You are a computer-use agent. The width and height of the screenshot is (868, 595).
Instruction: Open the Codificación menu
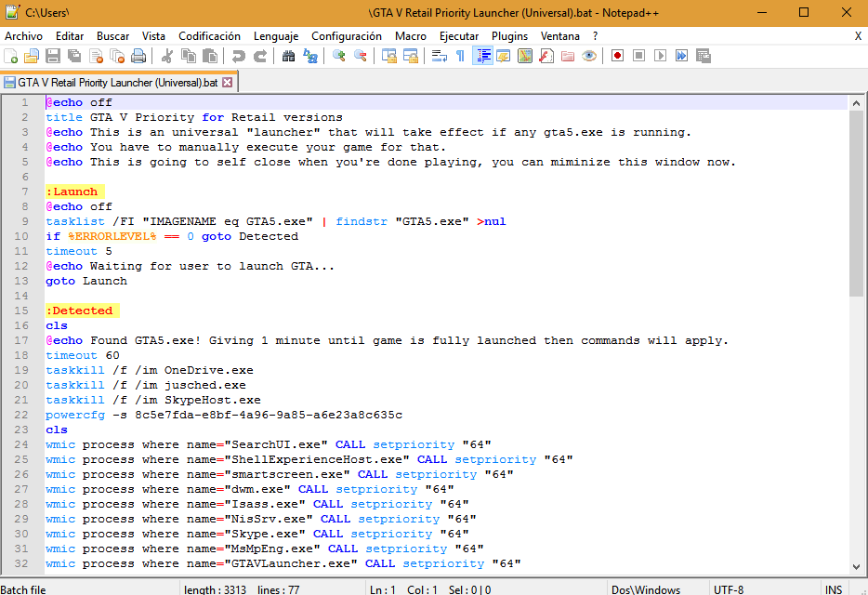point(209,36)
